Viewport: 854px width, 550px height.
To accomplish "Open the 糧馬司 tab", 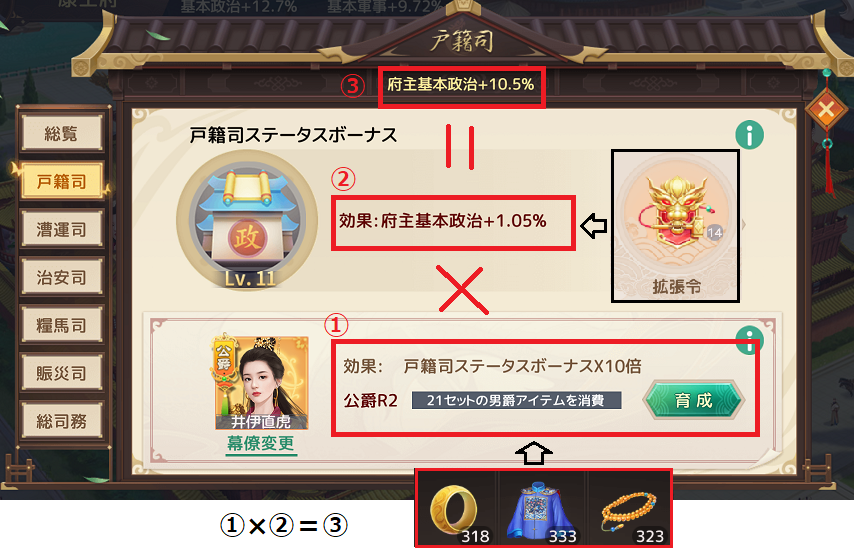I will [62, 325].
